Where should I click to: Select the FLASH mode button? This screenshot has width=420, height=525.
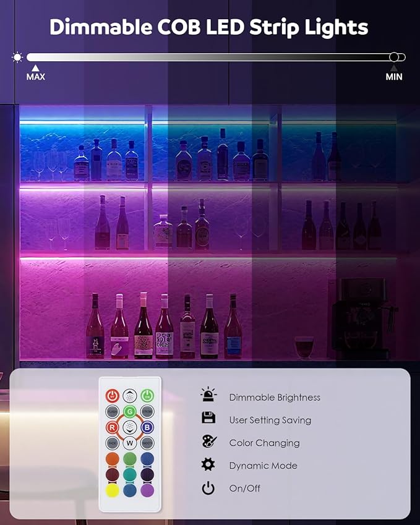[113, 411]
